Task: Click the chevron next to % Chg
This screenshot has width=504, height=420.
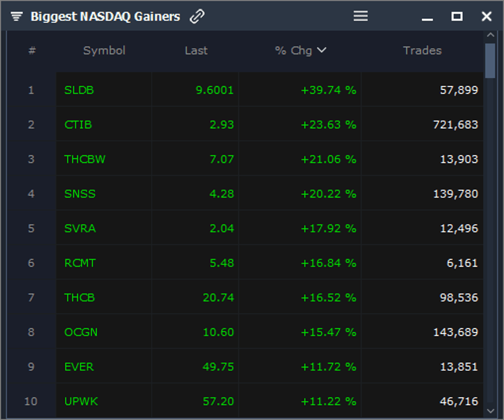Action: pos(321,50)
